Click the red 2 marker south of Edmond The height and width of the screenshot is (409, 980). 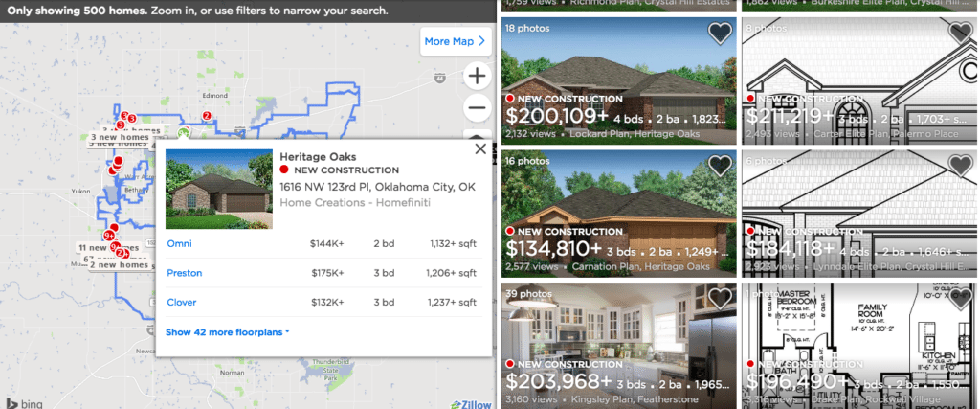207,115
